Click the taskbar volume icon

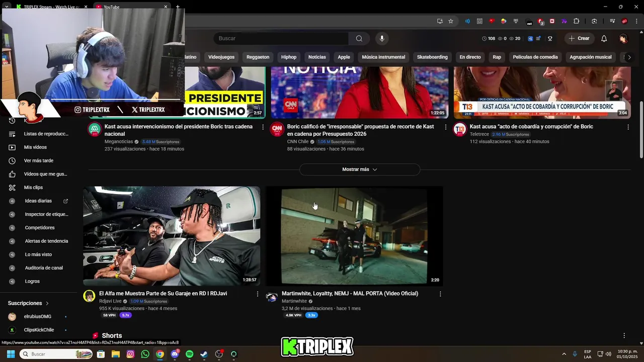[x=608, y=354]
